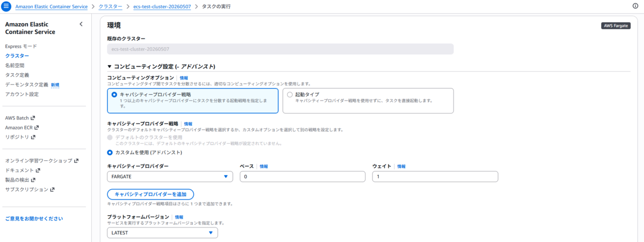Click キャパシティプロバイダーを追加 button
Screen dimensions: 644x242
click(150, 194)
